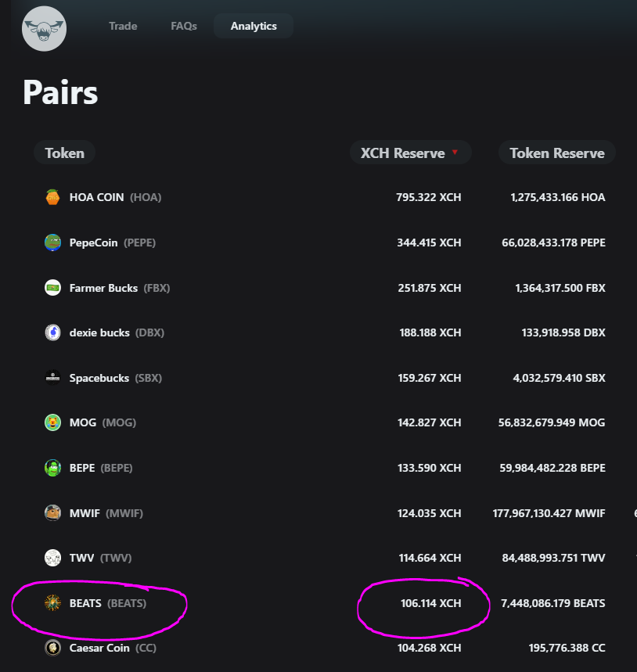Switch to the Trade tab

pos(123,26)
